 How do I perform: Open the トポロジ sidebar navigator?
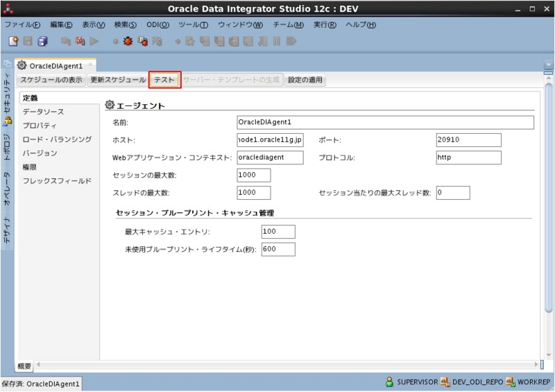7,147
